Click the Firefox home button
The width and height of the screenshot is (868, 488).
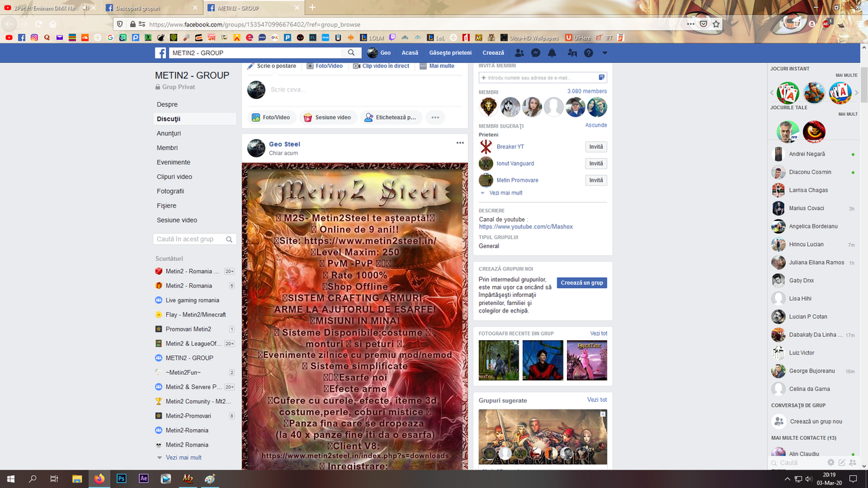(53, 24)
